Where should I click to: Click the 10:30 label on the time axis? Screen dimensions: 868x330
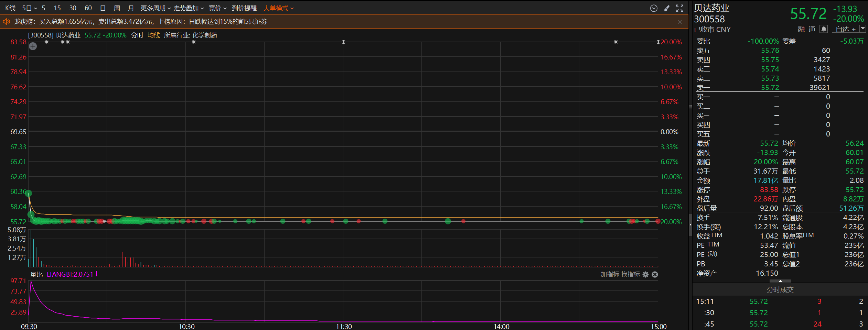186,326
